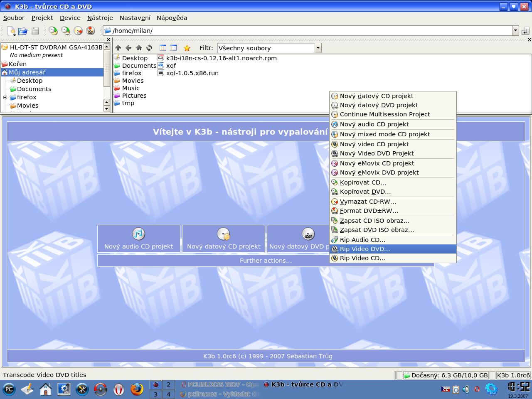This screenshot has width=532, height=399.
Task: Click the save project floppy icon
Action: (x=35, y=31)
